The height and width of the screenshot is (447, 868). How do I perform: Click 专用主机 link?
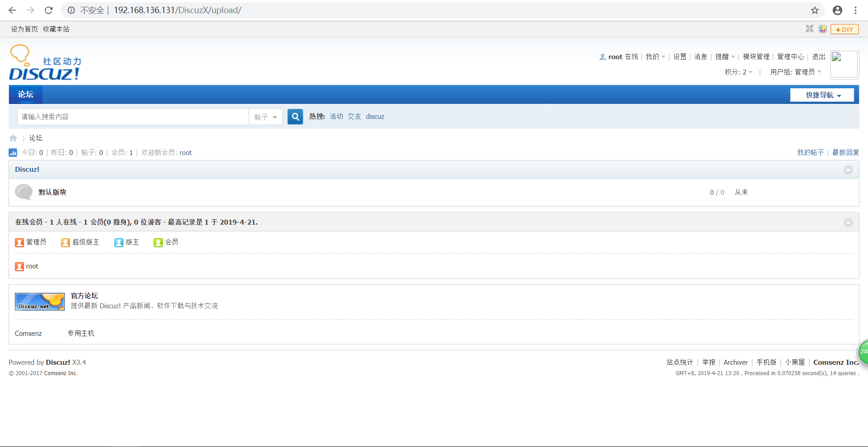(81, 333)
